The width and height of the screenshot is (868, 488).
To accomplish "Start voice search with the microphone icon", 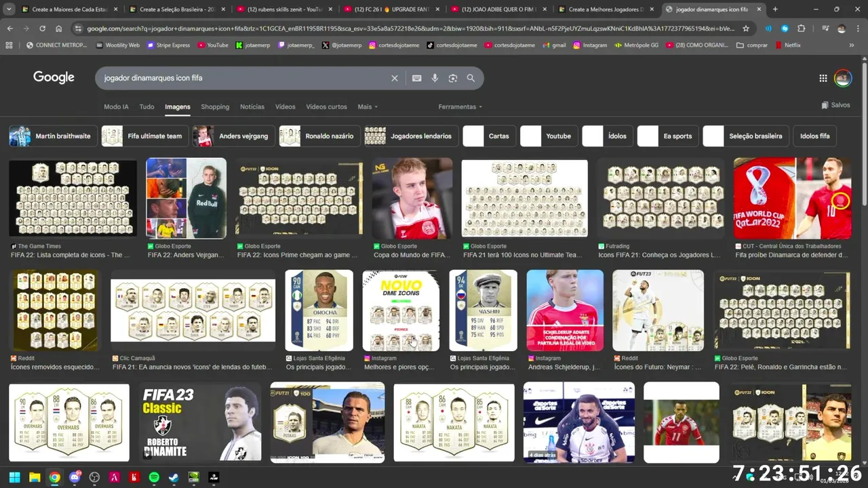I will pos(435,78).
